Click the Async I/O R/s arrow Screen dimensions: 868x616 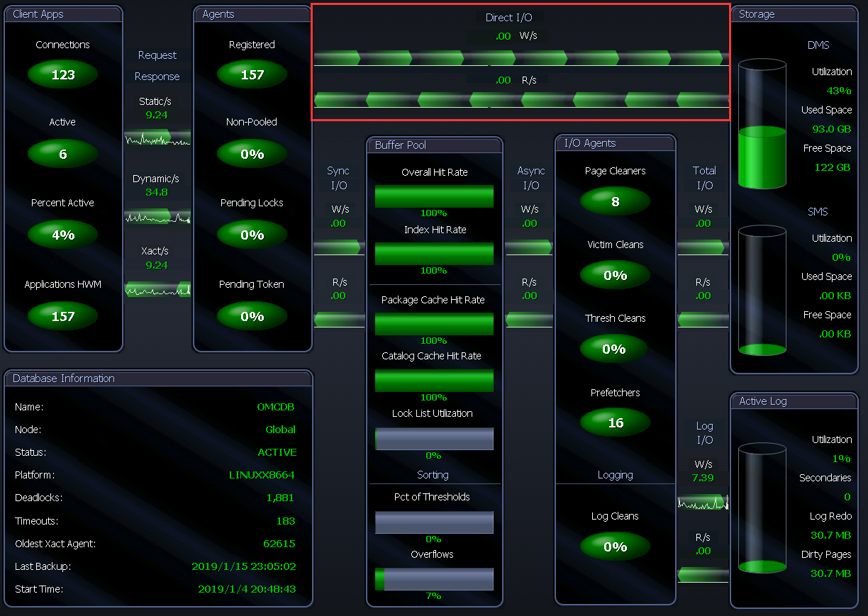point(528,320)
